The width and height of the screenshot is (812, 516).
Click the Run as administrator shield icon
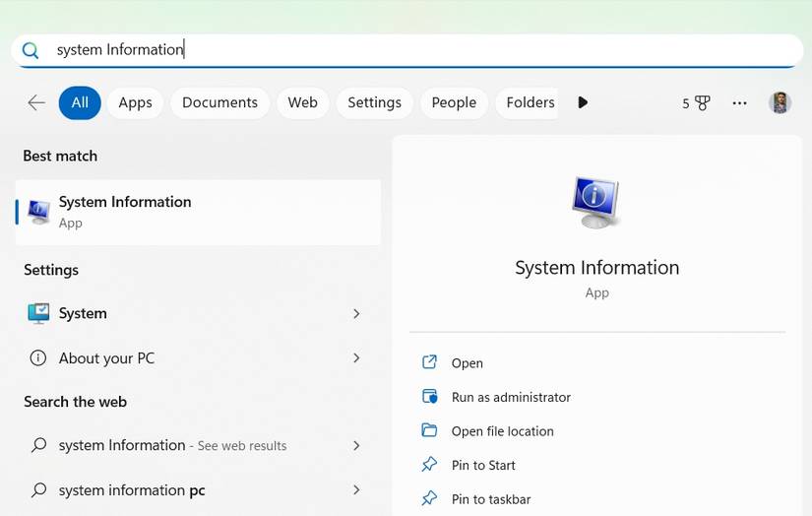[429, 397]
